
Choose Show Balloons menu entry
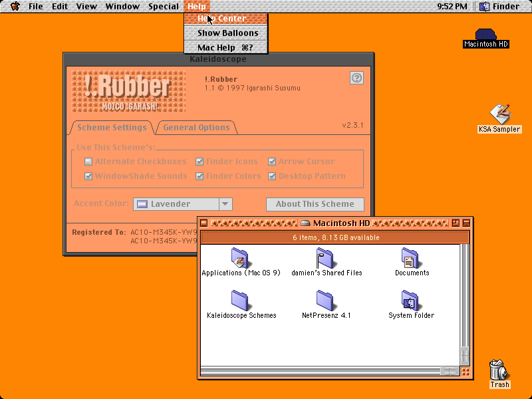pos(226,33)
